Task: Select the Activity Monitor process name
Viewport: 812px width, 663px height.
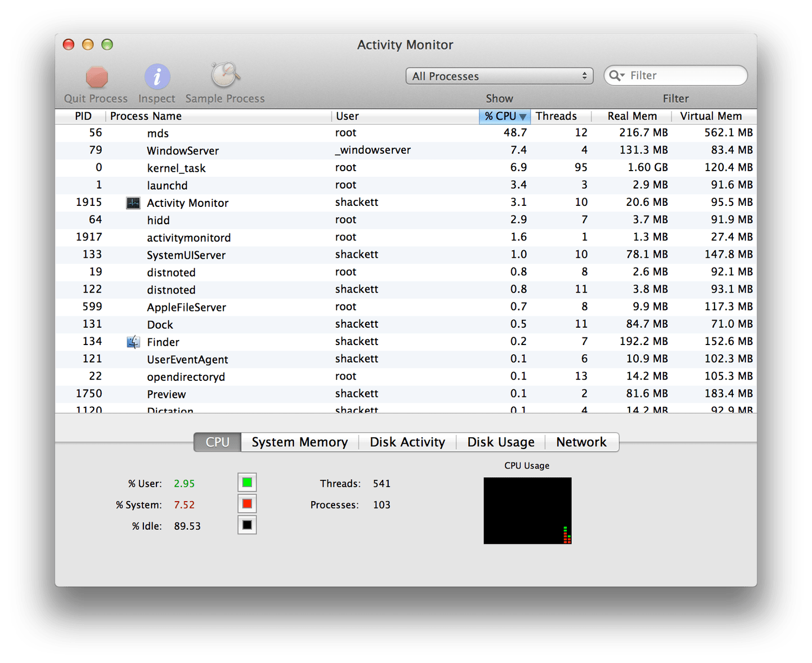Action: [188, 203]
